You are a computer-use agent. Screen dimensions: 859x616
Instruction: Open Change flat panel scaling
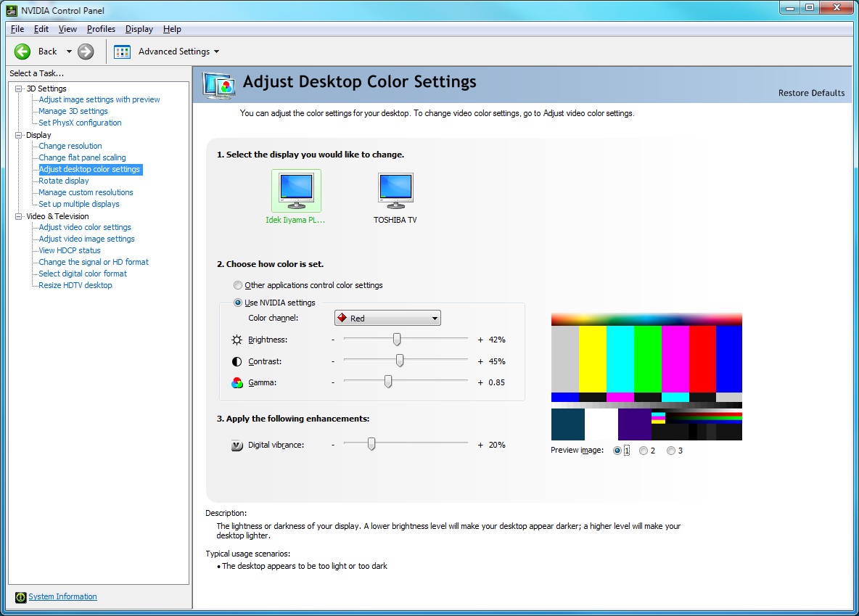point(82,157)
